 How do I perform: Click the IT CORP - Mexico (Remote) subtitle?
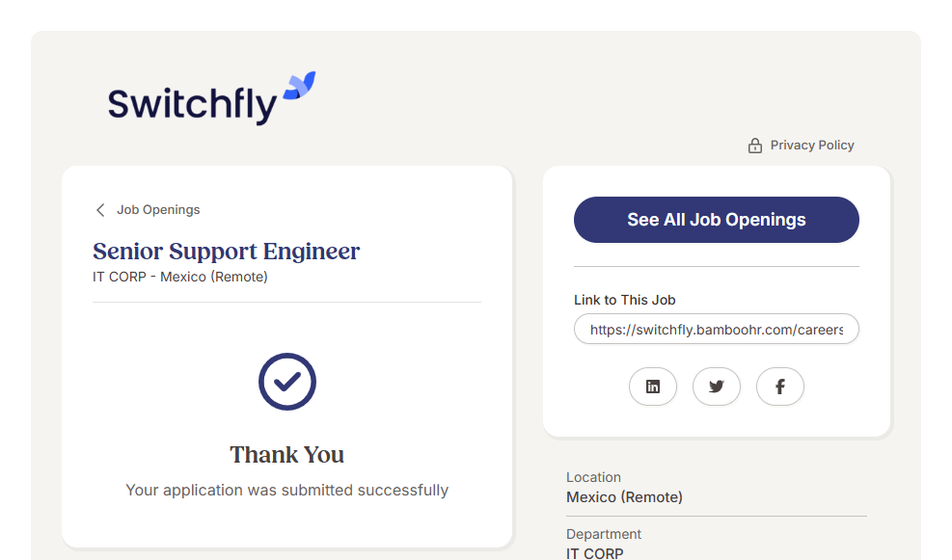coord(180,278)
